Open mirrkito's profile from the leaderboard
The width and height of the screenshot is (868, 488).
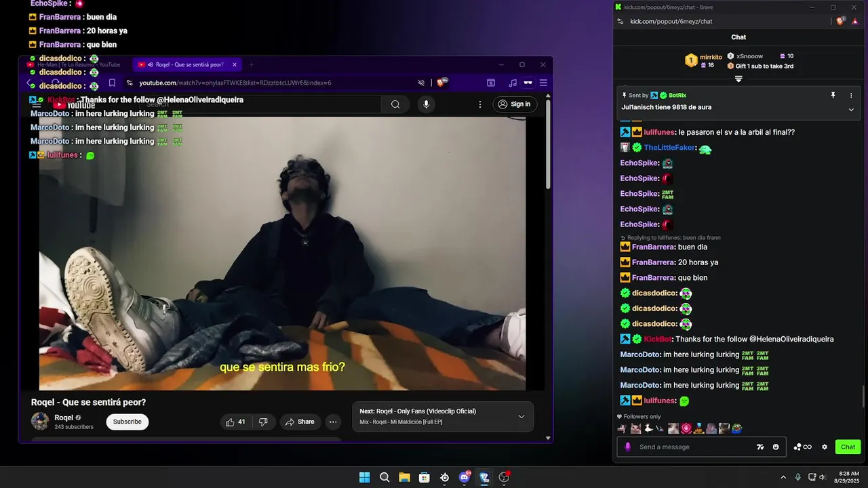[711, 58]
